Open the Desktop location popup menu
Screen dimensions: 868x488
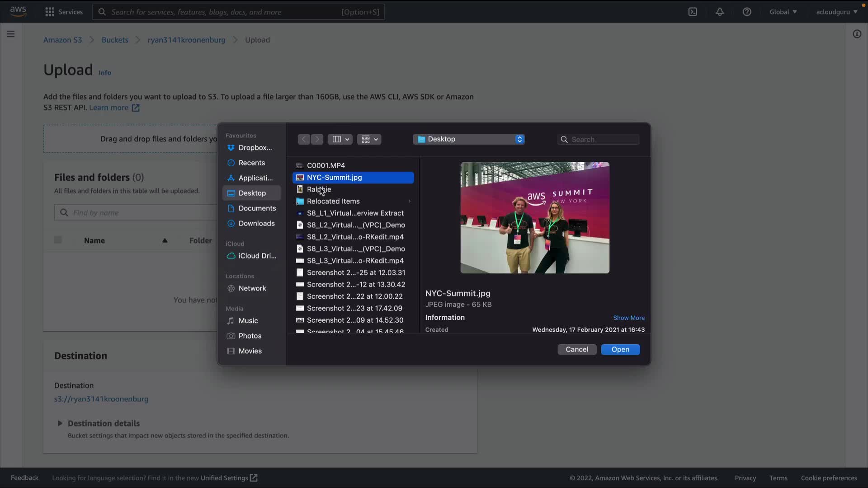point(469,139)
